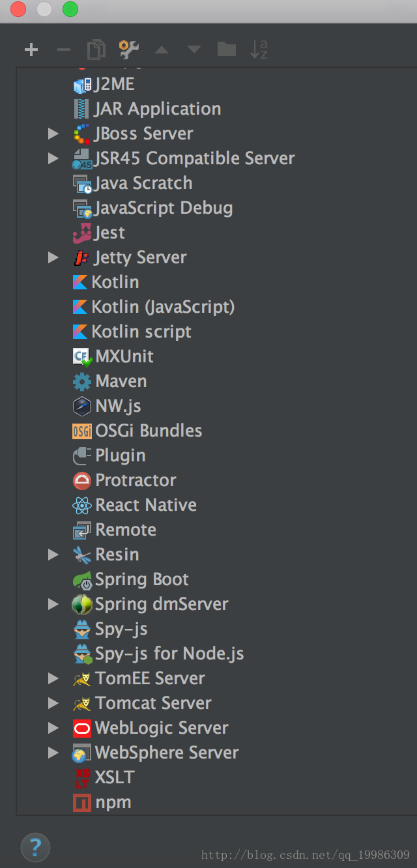Screen dimensions: 417x868
Task: Select JAR Application in the list
Action: [158, 109]
